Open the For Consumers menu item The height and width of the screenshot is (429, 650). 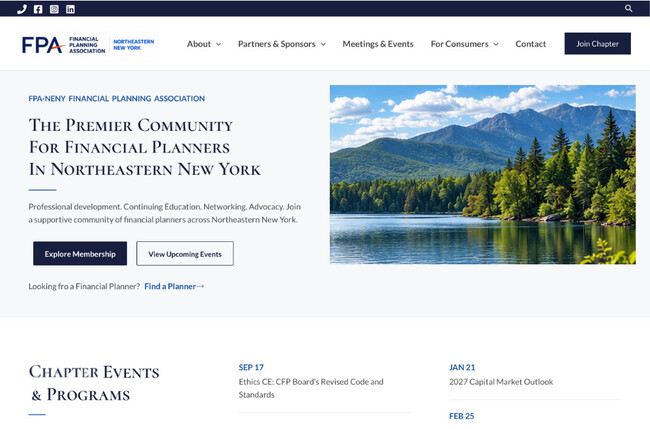click(x=459, y=44)
